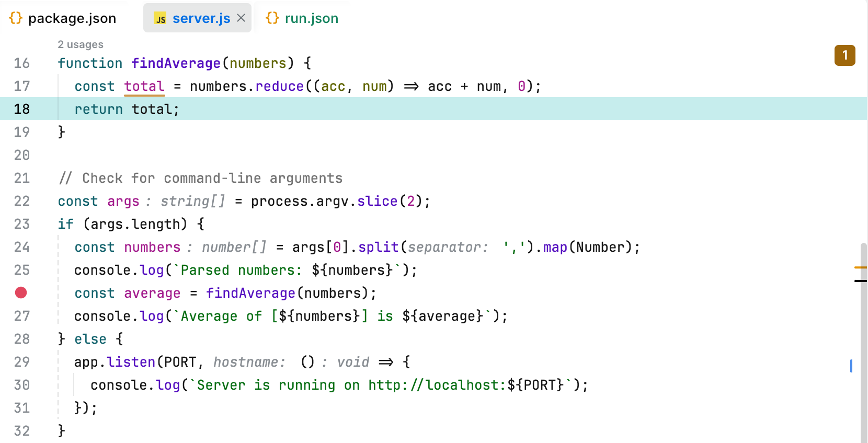This screenshot has height=443, width=868.
Task: Click "Server is running on" string text
Action: [x=278, y=385]
